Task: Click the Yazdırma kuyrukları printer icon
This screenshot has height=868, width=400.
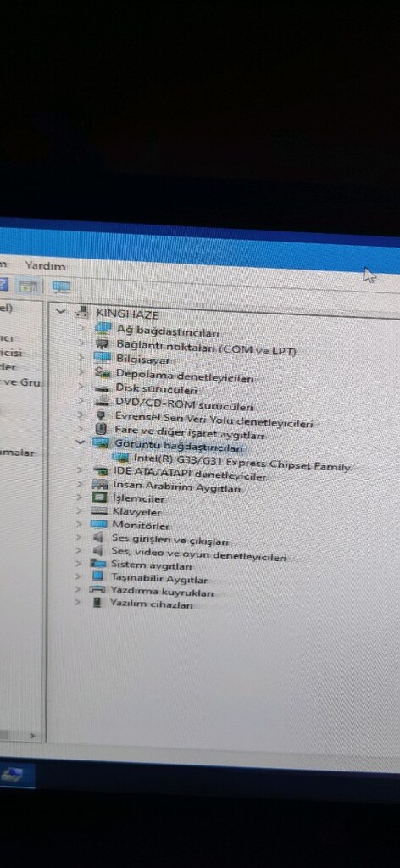Action: pos(97,589)
